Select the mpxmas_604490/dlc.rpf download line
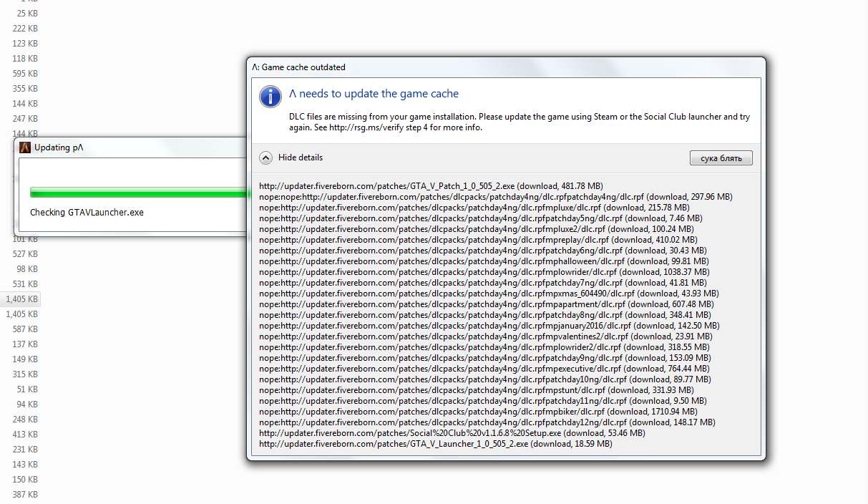Viewport: 868px width, 504px height. [x=489, y=294]
